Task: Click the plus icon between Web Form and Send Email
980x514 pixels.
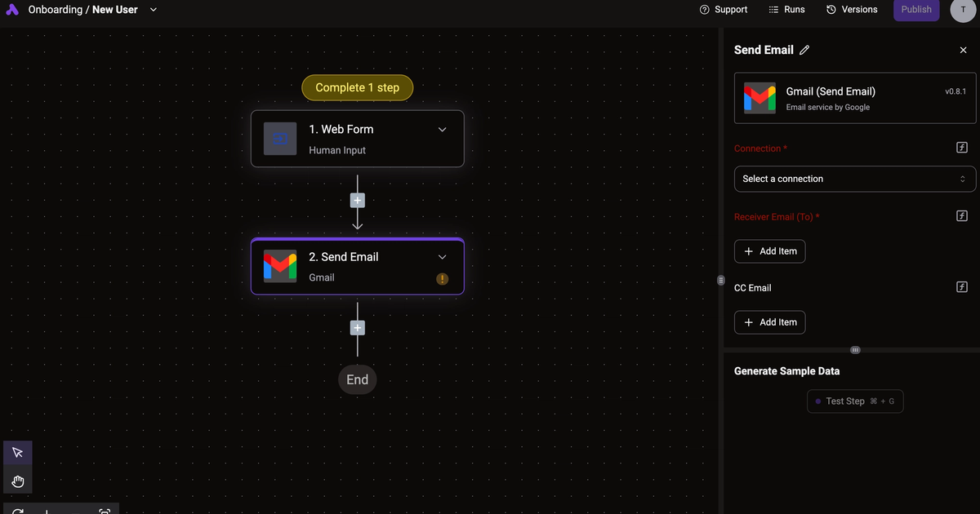Action: [x=357, y=200]
